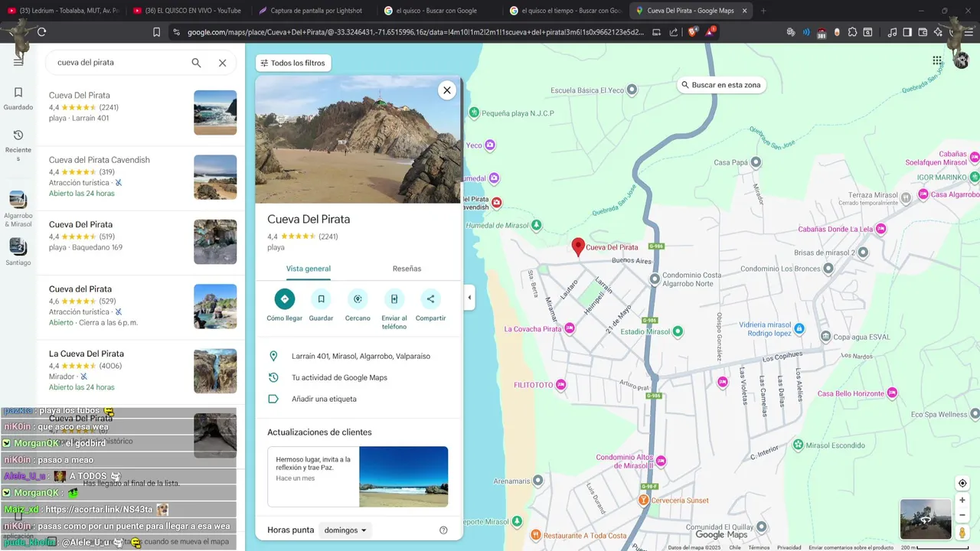Click the Guardar bookmark icon
980x551 pixels.
click(x=321, y=298)
